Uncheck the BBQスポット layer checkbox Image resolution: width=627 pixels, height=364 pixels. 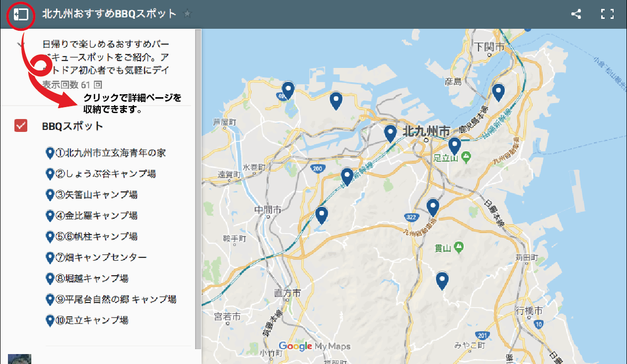pos(21,126)
